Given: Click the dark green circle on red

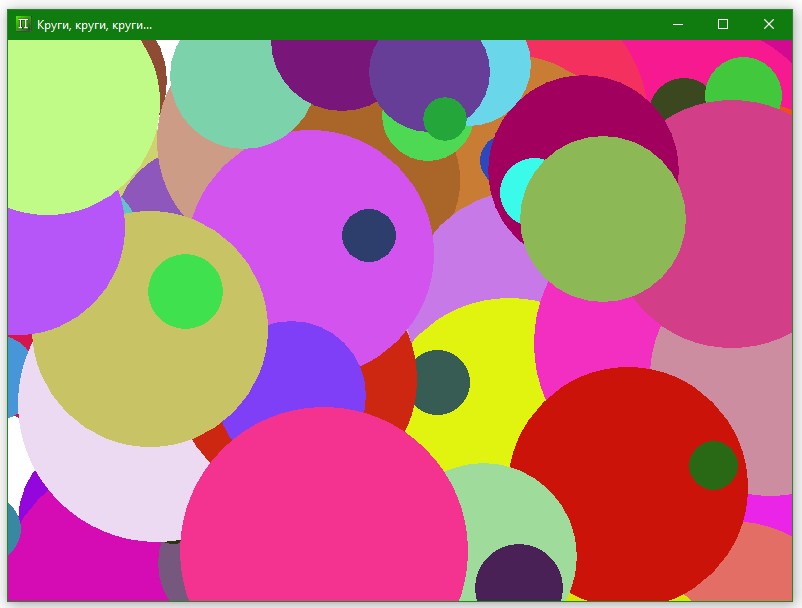Looking at the screenshot, I should (713, 465).
